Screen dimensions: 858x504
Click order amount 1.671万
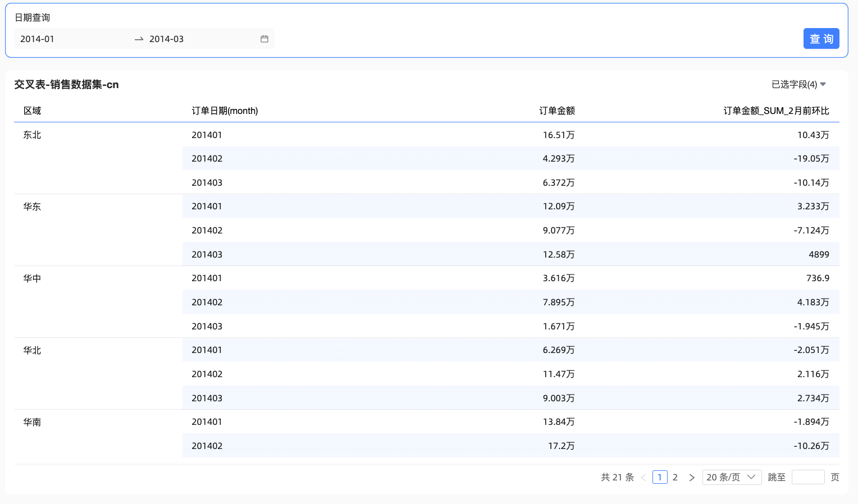(559, 326)
